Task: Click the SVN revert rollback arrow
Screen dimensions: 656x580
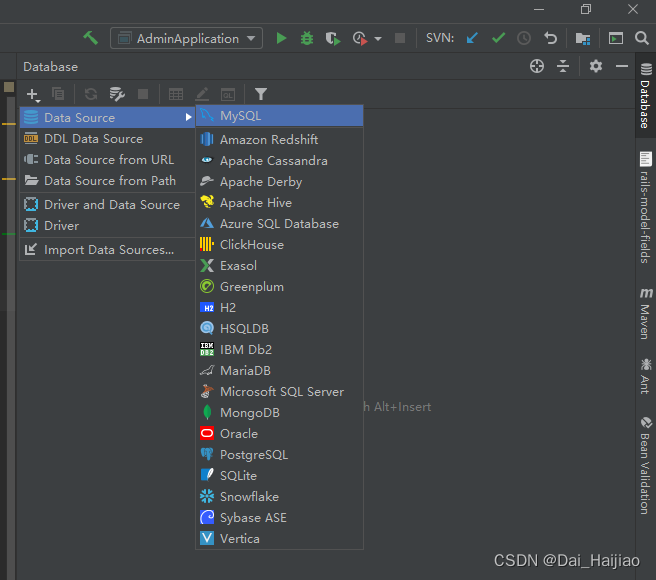Action: coord(550,38)
